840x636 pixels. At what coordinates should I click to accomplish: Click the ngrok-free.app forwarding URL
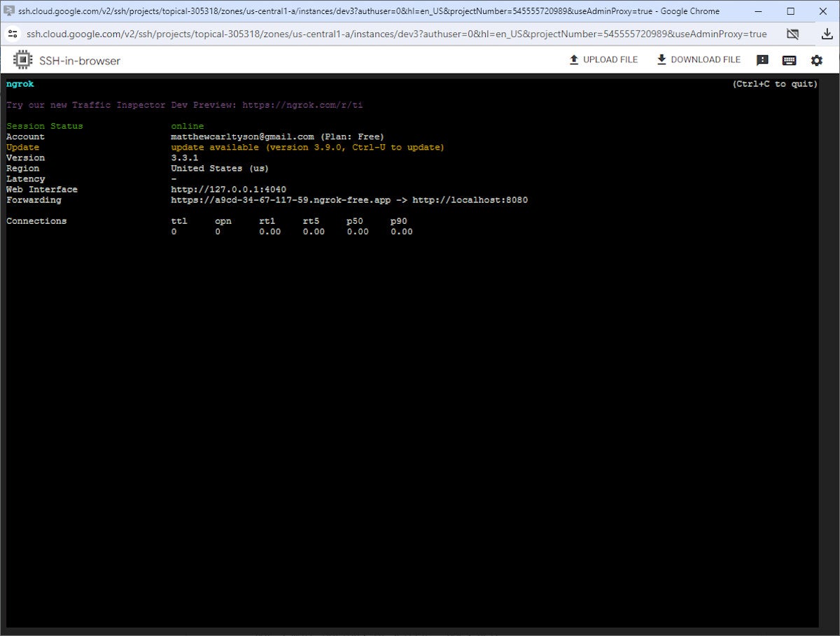(x=281, y=199)
